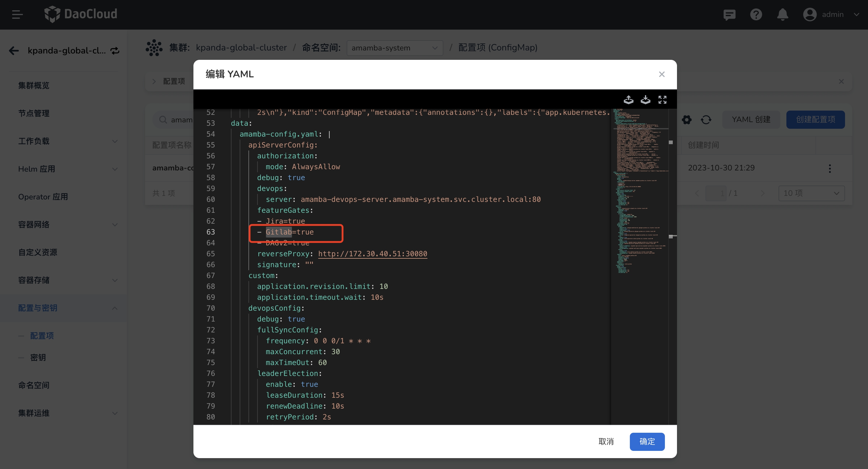Open the hamburger menu in the top bar
The height and width of the screenshot is (469, 868).
[17, 15]
